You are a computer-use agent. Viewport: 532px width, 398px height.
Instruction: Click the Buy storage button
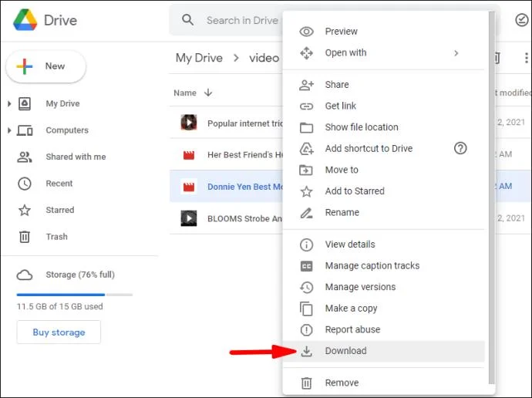[x=59, y=332]
